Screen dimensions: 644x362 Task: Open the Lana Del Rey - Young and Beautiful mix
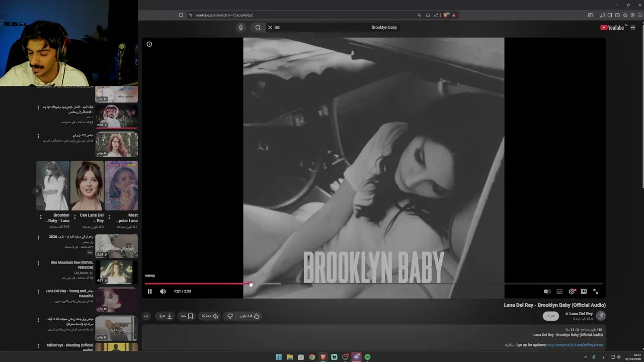click(116, 300)
